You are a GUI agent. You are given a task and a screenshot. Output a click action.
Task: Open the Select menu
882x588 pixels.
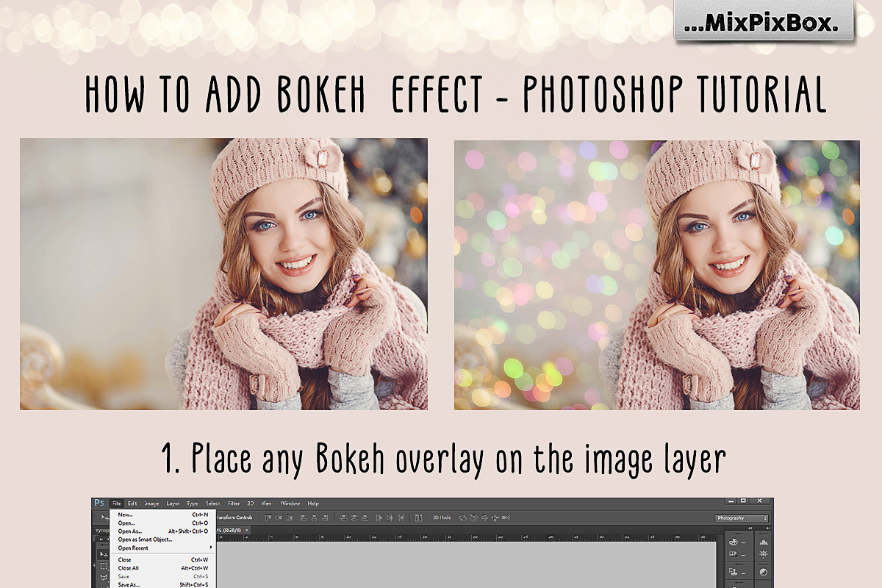[x=213, y=503]
